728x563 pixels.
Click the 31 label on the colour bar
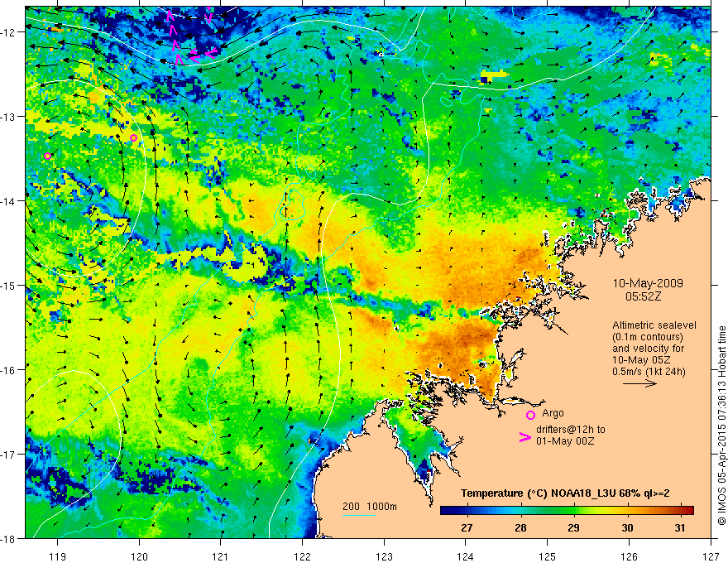click(x=680, y=527)
